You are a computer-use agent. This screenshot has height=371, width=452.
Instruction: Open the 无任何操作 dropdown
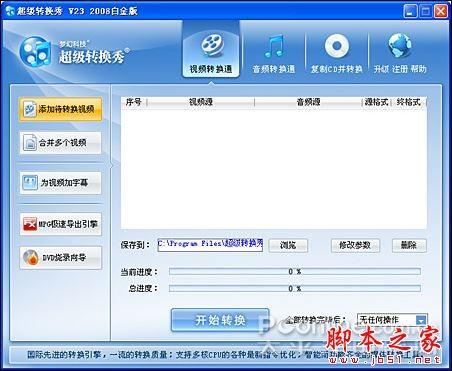(x=392, y=320)
